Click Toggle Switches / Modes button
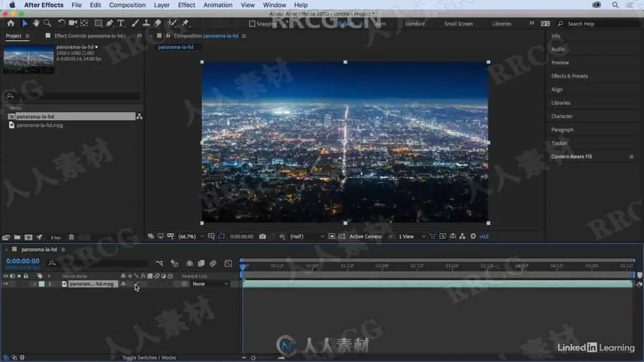 [149, 358]
